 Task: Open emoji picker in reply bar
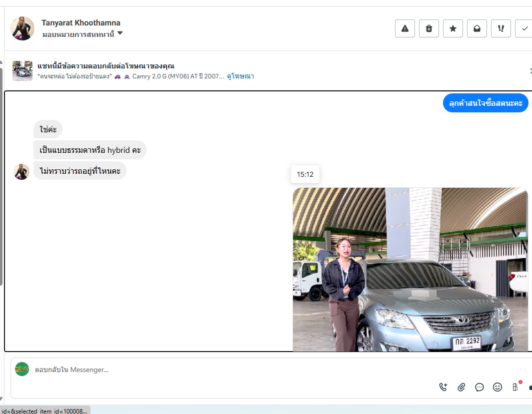pyautogui.click(x=497, y=387)
